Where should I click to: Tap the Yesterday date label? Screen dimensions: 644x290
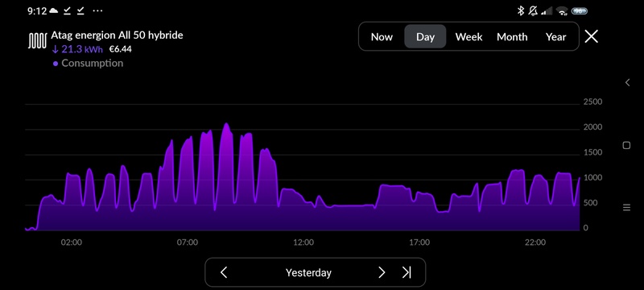(x=308, y=273)
